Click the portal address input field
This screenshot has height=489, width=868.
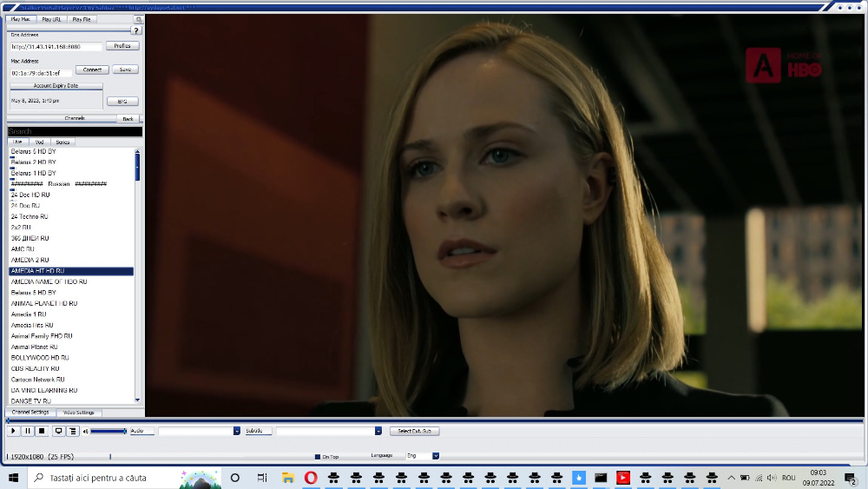56,47
